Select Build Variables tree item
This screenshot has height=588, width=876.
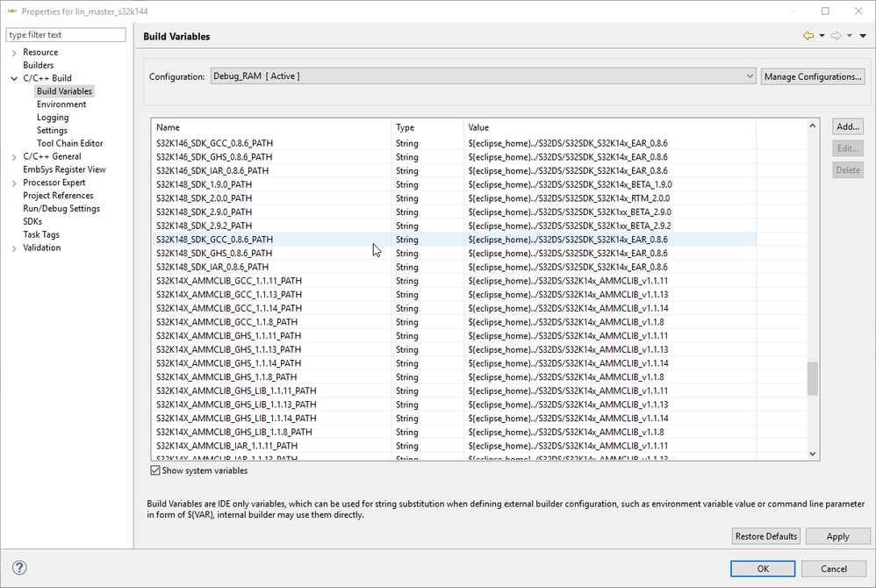(64, 91)
